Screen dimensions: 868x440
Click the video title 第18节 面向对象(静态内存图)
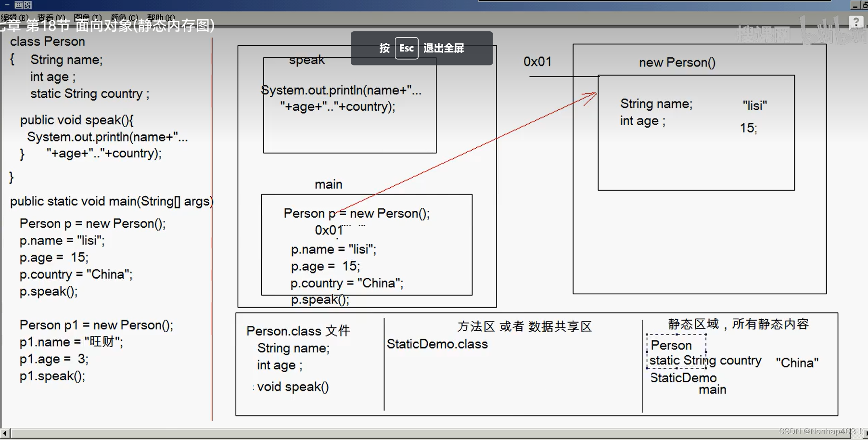[120, 25]
